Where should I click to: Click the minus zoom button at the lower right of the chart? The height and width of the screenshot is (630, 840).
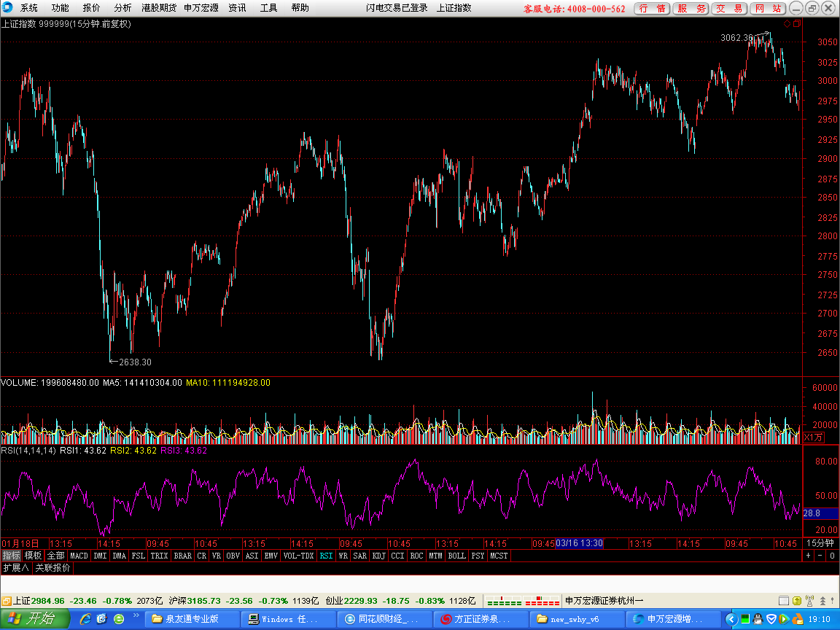click(820, 556)
